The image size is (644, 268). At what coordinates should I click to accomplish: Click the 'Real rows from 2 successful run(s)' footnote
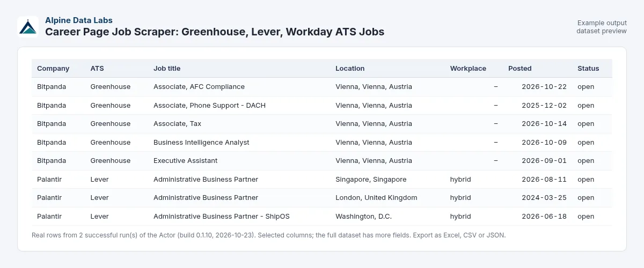coord(269,235)
